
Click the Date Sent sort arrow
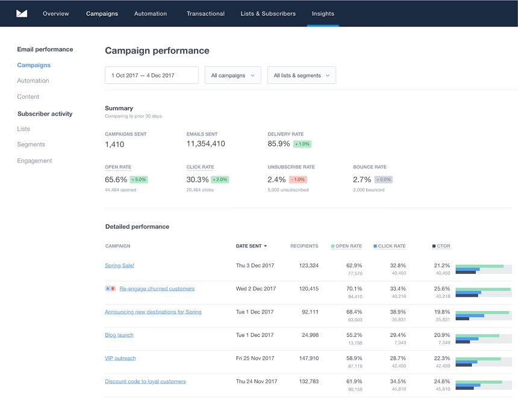(265, 246)
